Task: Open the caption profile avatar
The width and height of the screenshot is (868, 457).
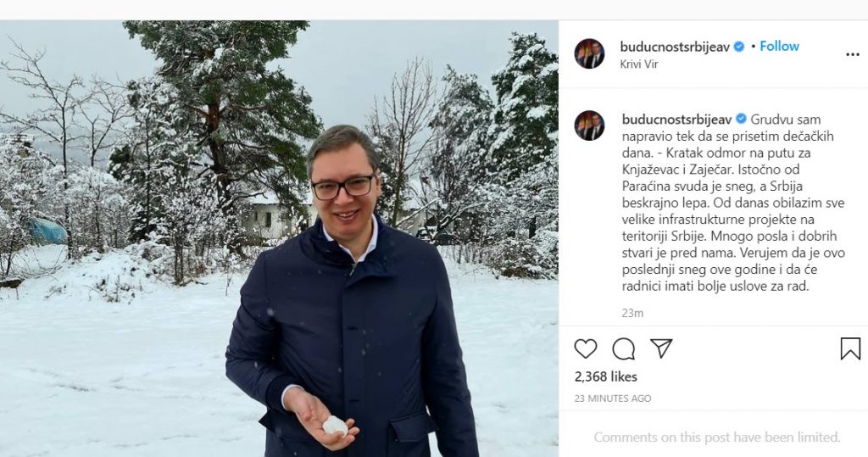Action: (x=590, y=125)
